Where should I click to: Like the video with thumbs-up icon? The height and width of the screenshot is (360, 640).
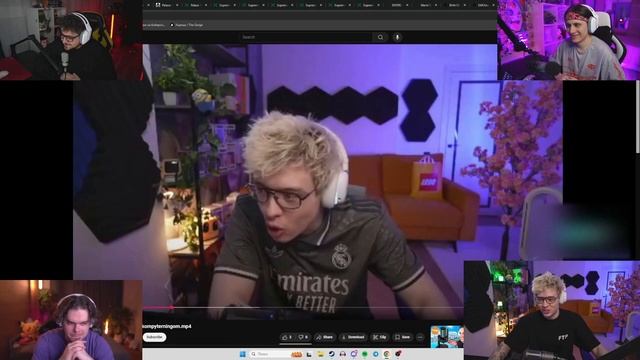click(287, 337)
